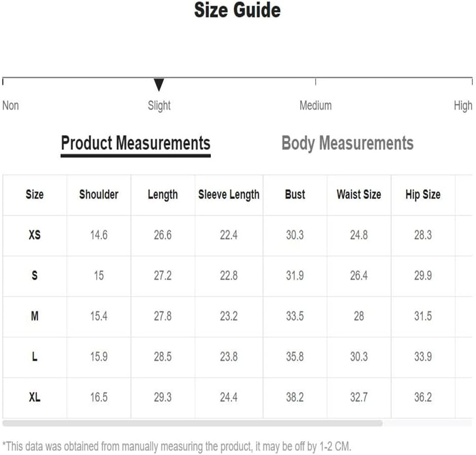Click the black triangle stretch indicator
476x455 pixels.
159,85
